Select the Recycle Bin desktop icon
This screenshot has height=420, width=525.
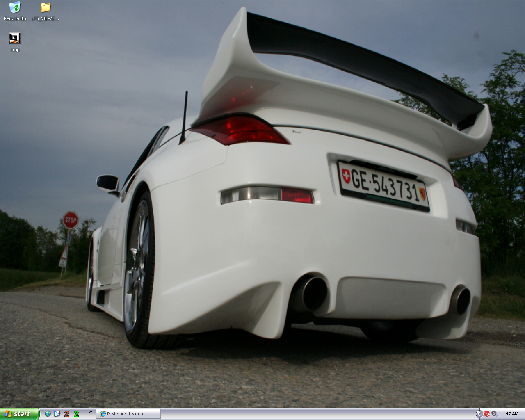tap(15, 11)
